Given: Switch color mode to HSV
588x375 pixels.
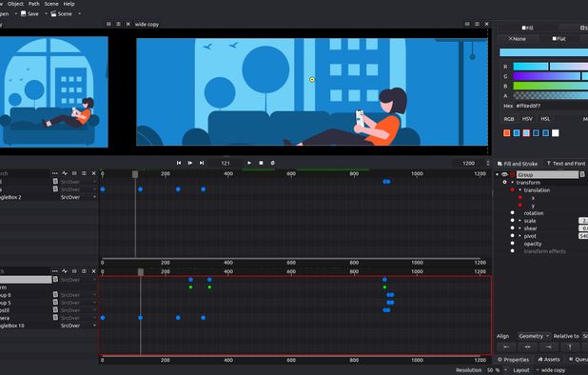Looking at the screenshot, I should 527,119.
